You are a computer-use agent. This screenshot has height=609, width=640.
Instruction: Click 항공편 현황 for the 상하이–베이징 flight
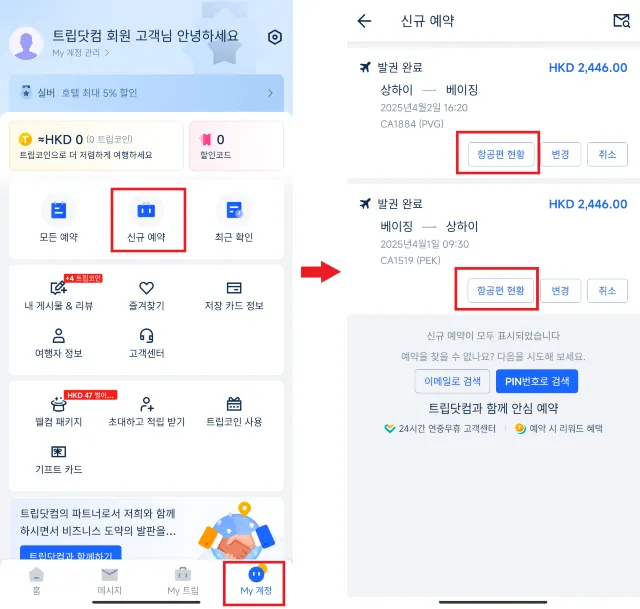click(x=501, y=154)
